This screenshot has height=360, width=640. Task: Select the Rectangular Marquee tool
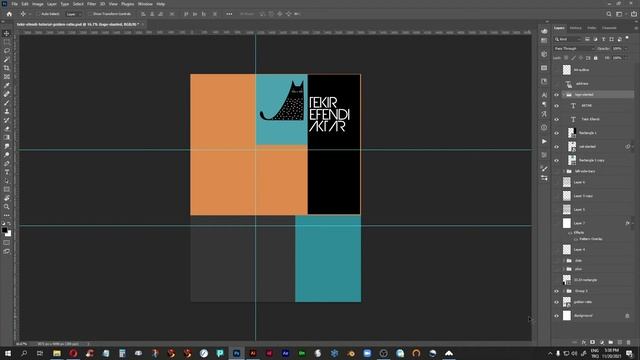(7, 42)
